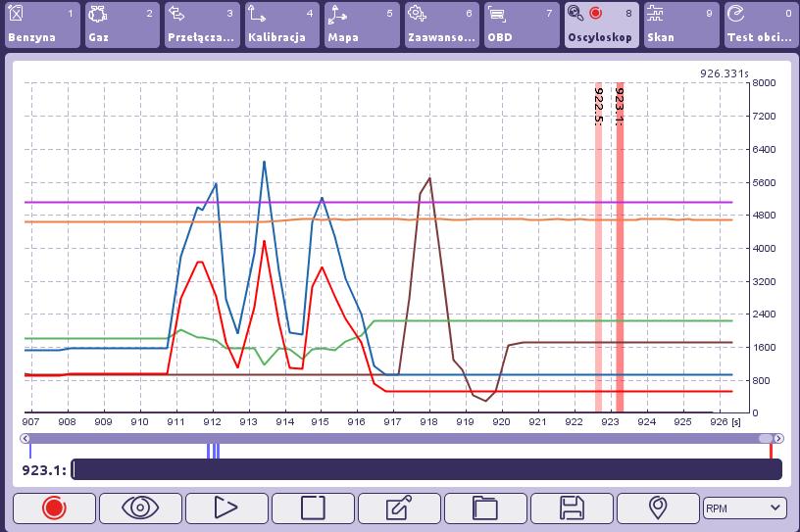Open the Zaawanso... settings tab
Screen dimensions: 800x532
[442, 24]
